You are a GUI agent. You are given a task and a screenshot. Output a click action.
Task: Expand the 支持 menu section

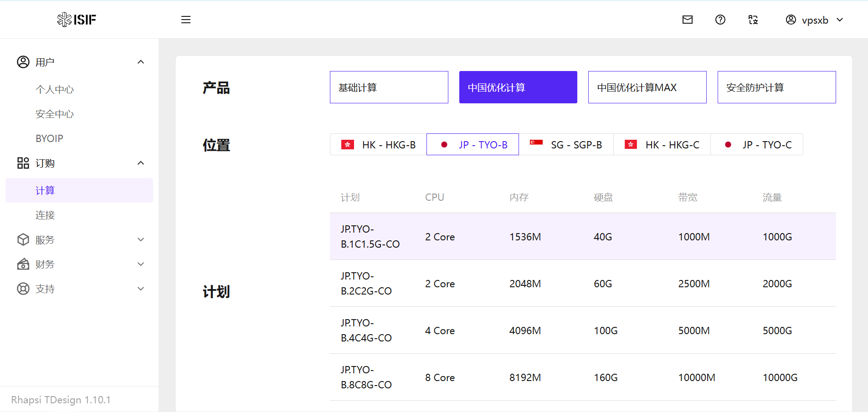(141, 289)
